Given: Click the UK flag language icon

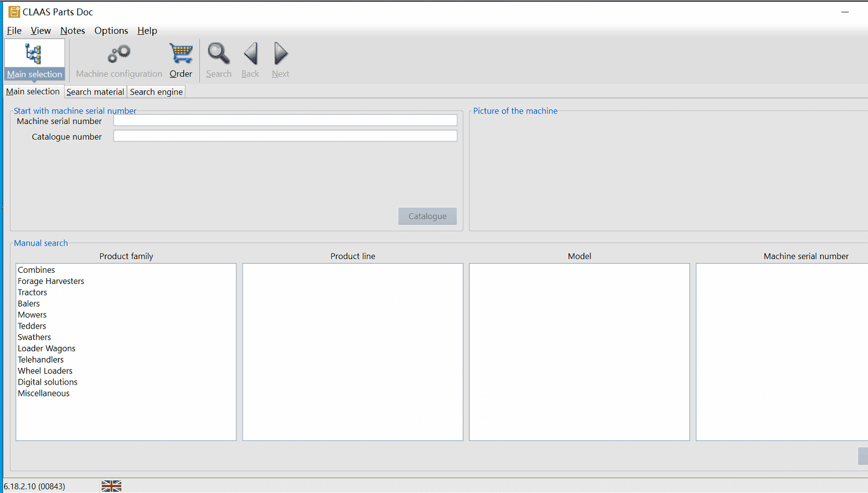Looking at the screenshot, I should (x=111, y=486).
